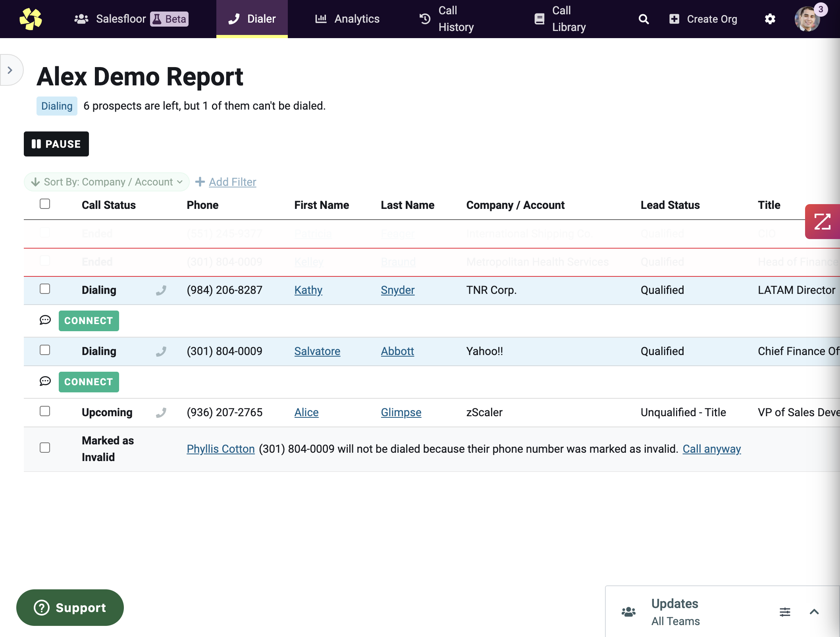Image resolution: width=840 pixels, height=637 pixels.
Task: Open Kathy first name link
Action: 308,290
